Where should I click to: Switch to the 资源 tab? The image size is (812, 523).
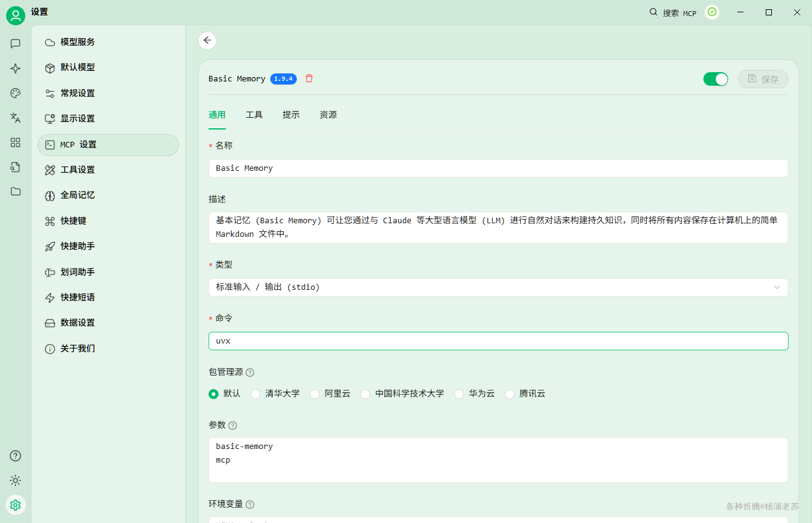click(x=328, y=115)
